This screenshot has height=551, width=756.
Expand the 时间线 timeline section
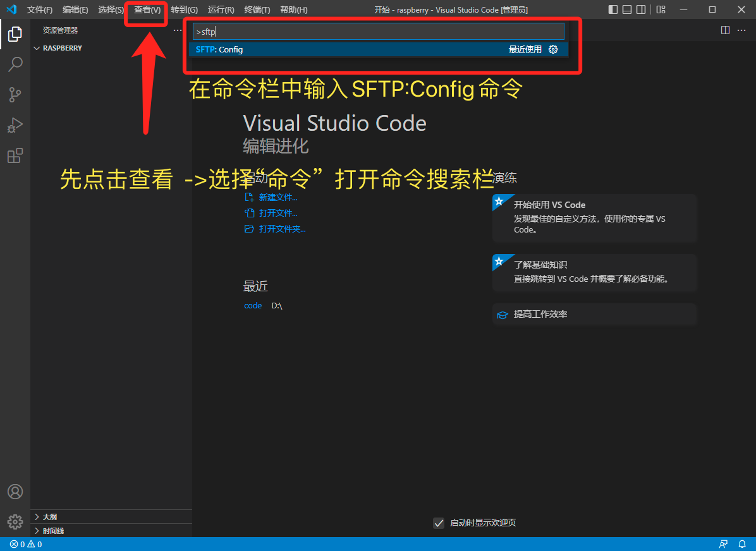coord(111,531)
